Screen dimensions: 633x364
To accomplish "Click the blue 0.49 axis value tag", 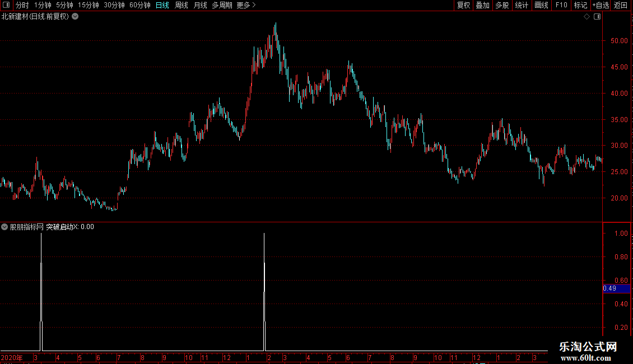I will (x=616, y=288).
